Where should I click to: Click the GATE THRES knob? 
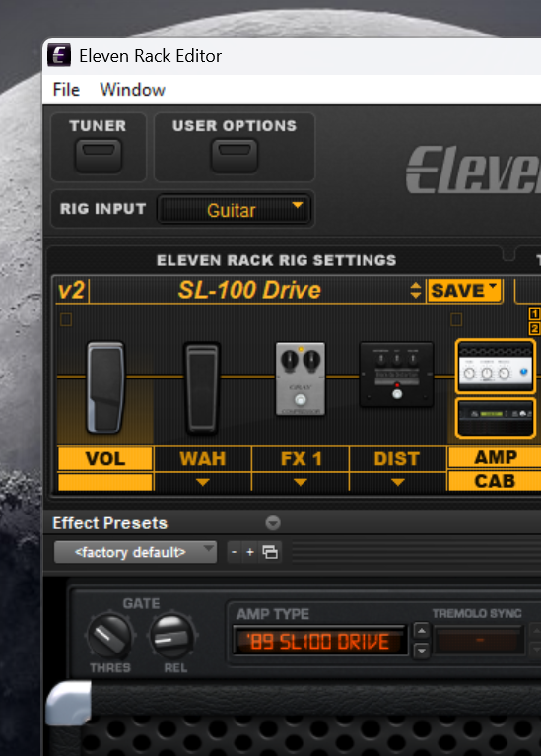[x=109, y=637]
